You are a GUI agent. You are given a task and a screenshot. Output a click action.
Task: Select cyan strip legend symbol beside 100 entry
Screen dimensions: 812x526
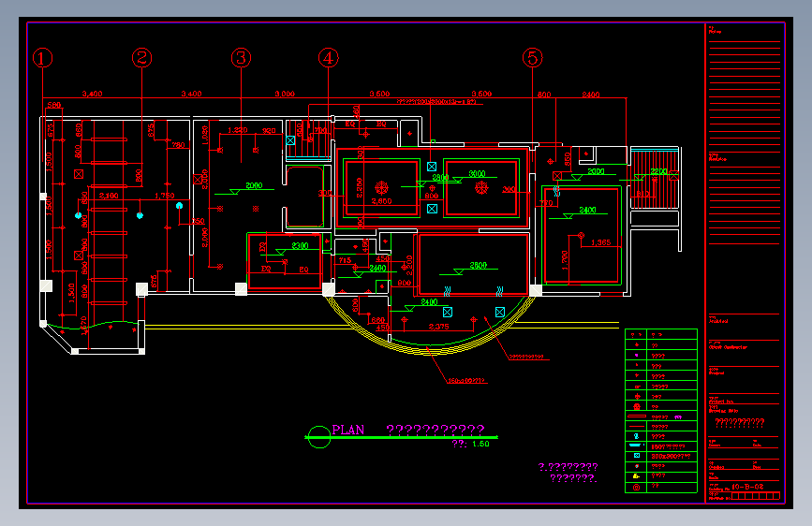(636, 446)
